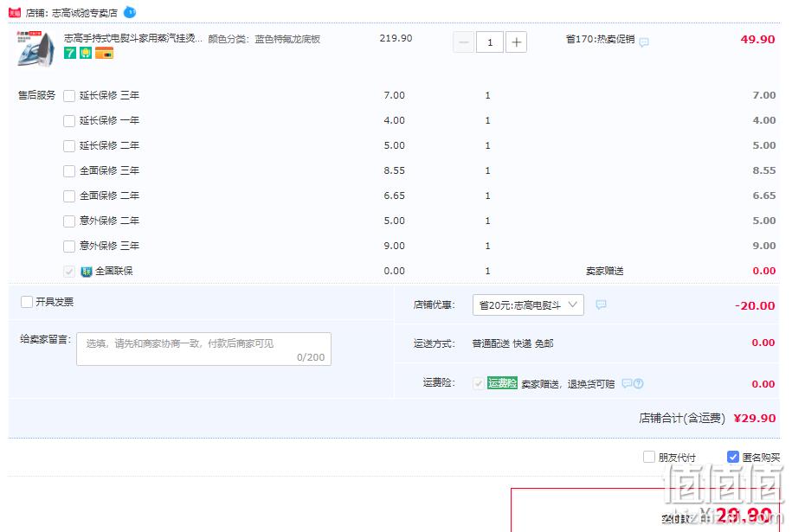Click the 运送方式 label

434,343
